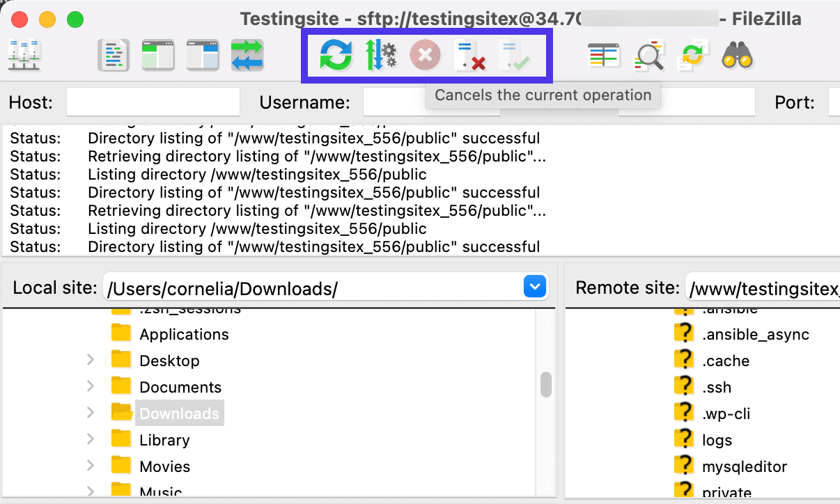
Task: Click into the Host input field
Action: [153, 102]
